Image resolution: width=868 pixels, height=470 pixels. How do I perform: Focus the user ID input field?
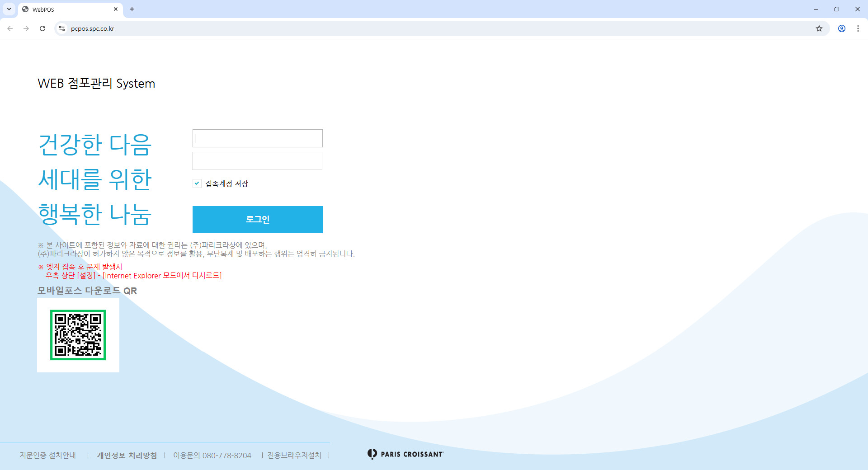(258, 138)
